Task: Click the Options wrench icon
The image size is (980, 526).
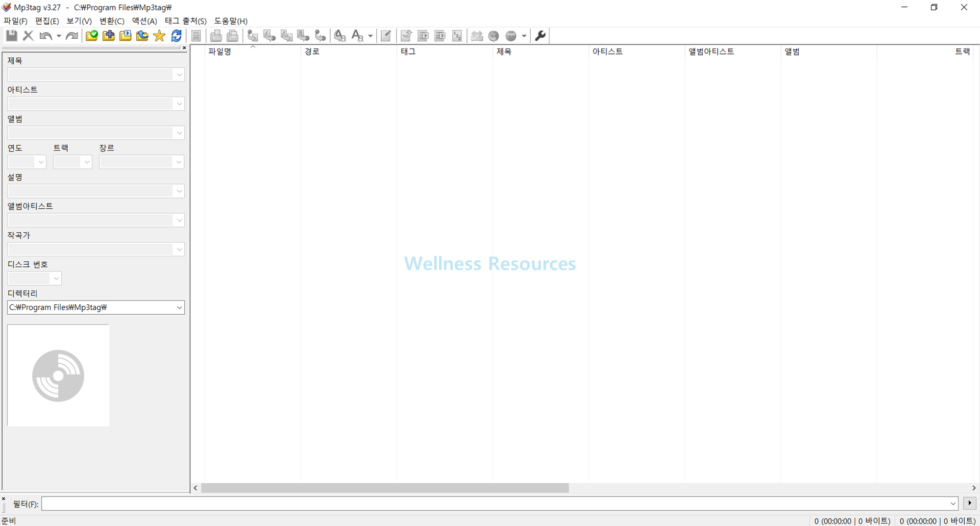Action: pyautogui.click(x=540, y=36)
